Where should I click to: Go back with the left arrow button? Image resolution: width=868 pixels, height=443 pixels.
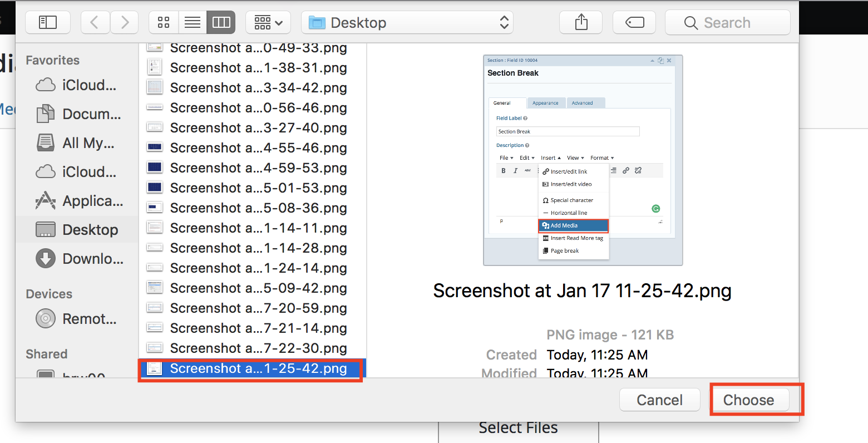click(x=95, y=22)
